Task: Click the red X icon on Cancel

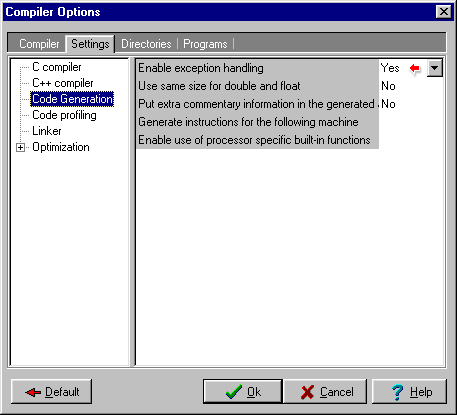Action: [307, 392]
